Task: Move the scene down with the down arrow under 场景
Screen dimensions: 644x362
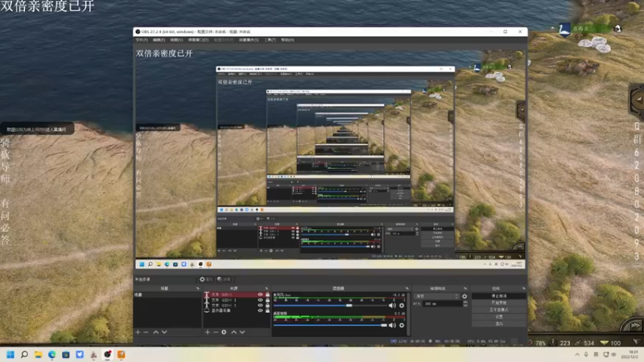Action: click(x=164, y=332)
